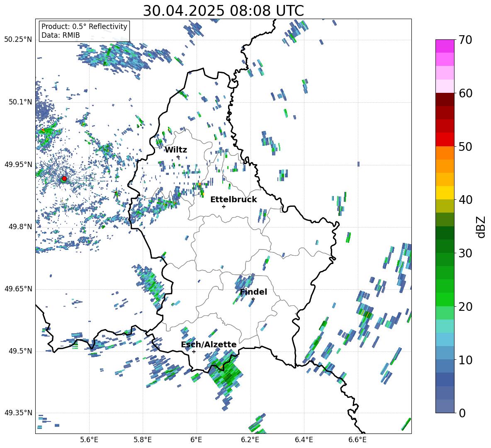Click the dark red colorbar segment below 60
The height and width of the screenshot is (448, 491).
click(x=445, y=99)
